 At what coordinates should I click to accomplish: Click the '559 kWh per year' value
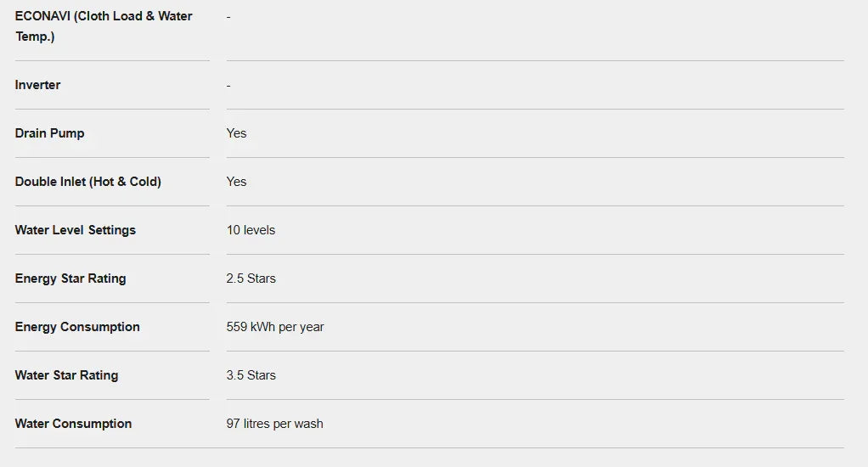pyautogui.click(x=275, y=327)
